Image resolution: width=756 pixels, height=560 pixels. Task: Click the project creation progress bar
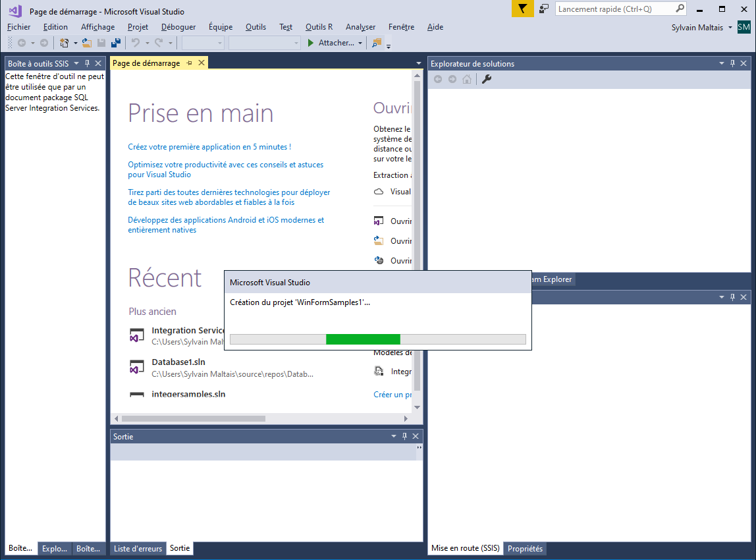tap(377, 339)
